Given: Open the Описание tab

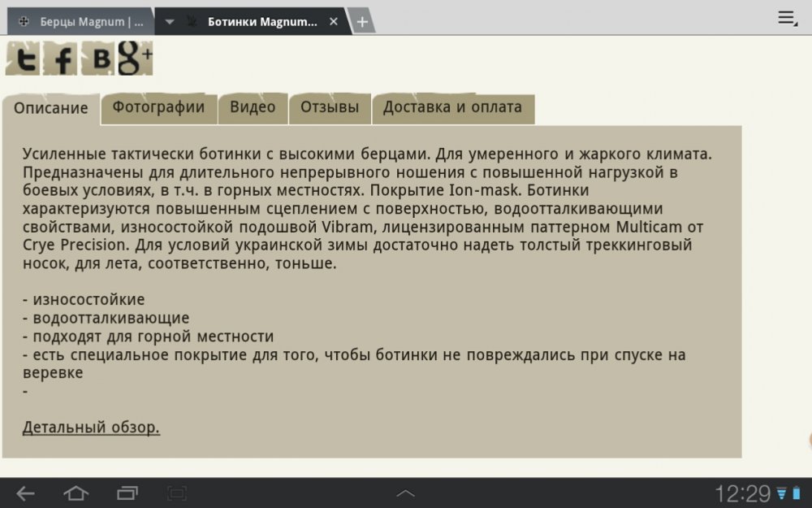Looking at the screenshot, I should coord(50,108).
